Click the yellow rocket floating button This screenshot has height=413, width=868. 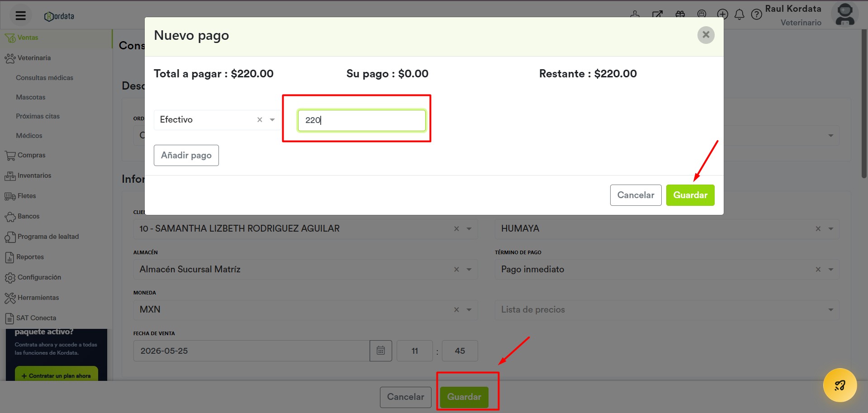pos(840,385)
